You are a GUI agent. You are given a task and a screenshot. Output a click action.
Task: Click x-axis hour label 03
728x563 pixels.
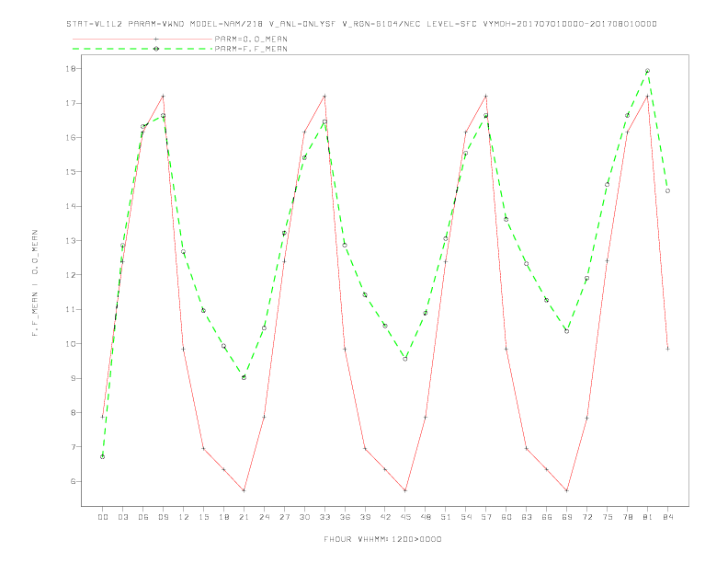tap(122, 517)
